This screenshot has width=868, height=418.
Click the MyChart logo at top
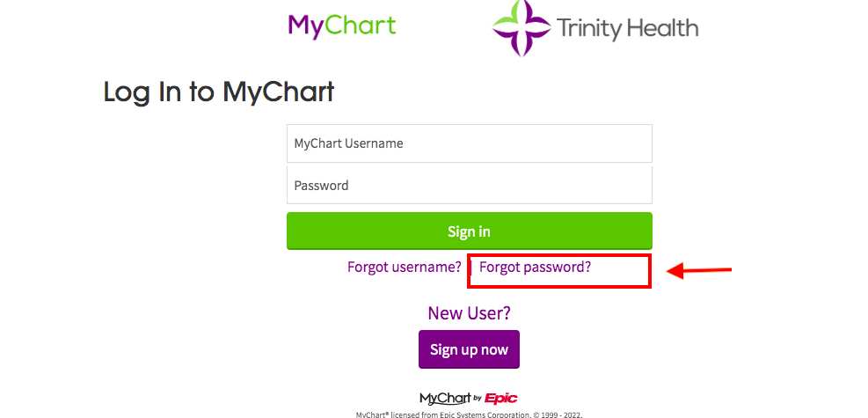[x=341, y=26]
